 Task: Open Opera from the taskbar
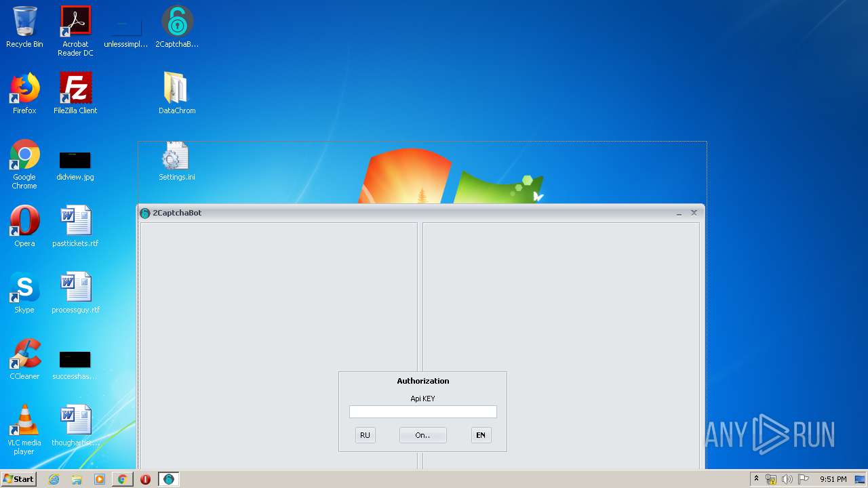coord(145,479)
